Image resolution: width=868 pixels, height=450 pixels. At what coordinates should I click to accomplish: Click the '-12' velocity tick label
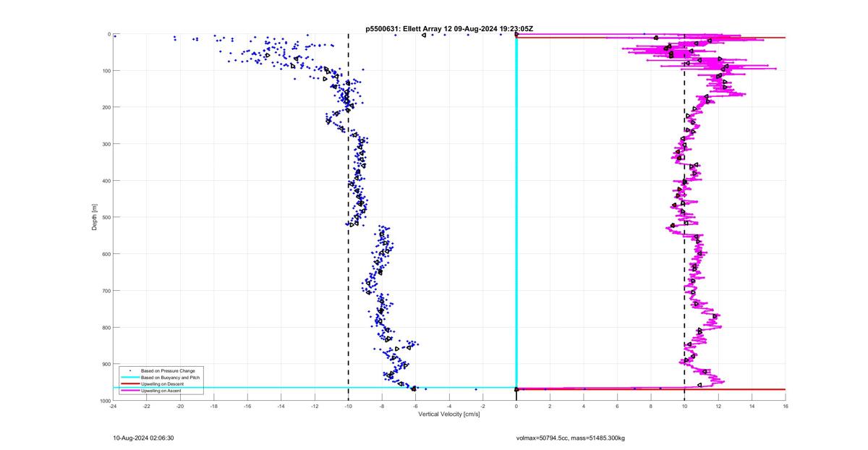pyautogui.click(x=315, y=406)
